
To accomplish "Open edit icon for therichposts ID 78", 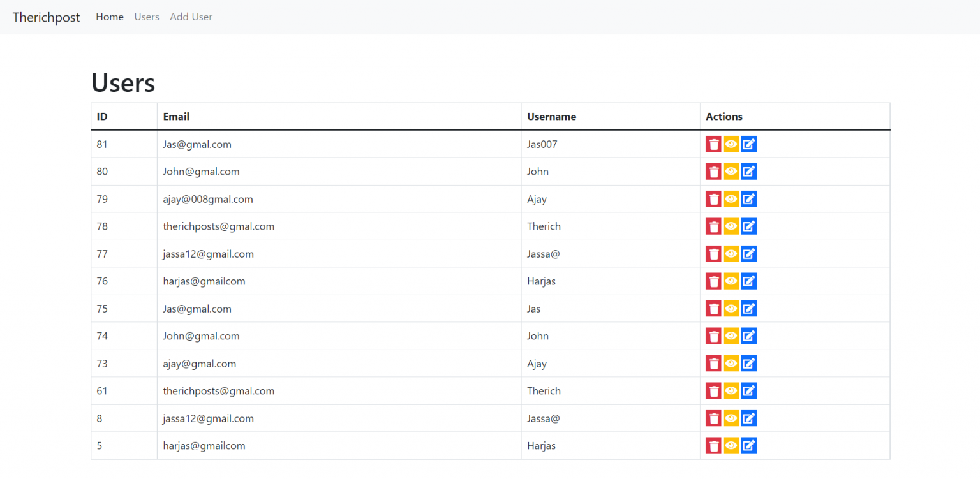I will (x=748, y=226).
